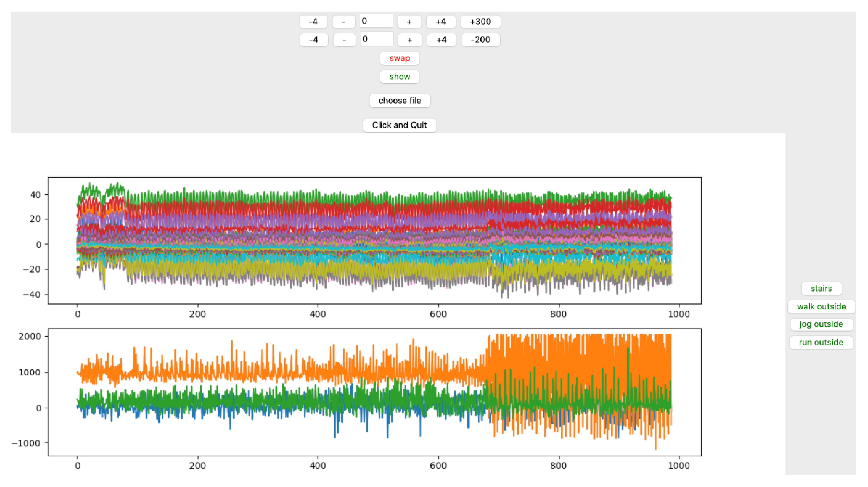The width and height of the screenshot is (868, 487).
Task: Select the walk outside activity label
Action: pyautogui.click(x=821, y=307)
